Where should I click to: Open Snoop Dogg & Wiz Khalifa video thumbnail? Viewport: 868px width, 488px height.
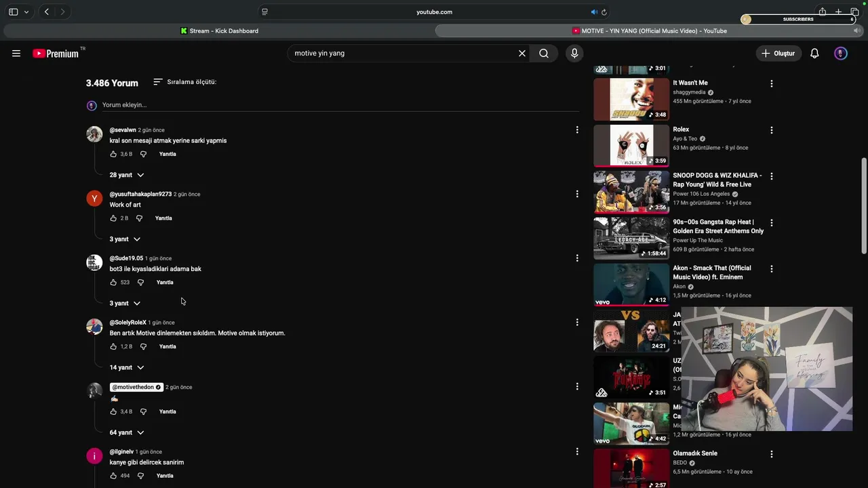tap(631, 192)
